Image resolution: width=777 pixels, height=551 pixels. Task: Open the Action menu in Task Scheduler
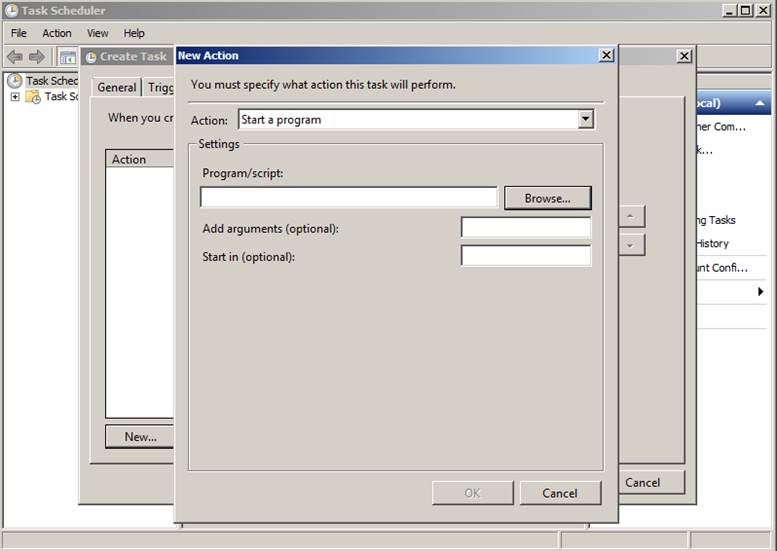point(56,33)
